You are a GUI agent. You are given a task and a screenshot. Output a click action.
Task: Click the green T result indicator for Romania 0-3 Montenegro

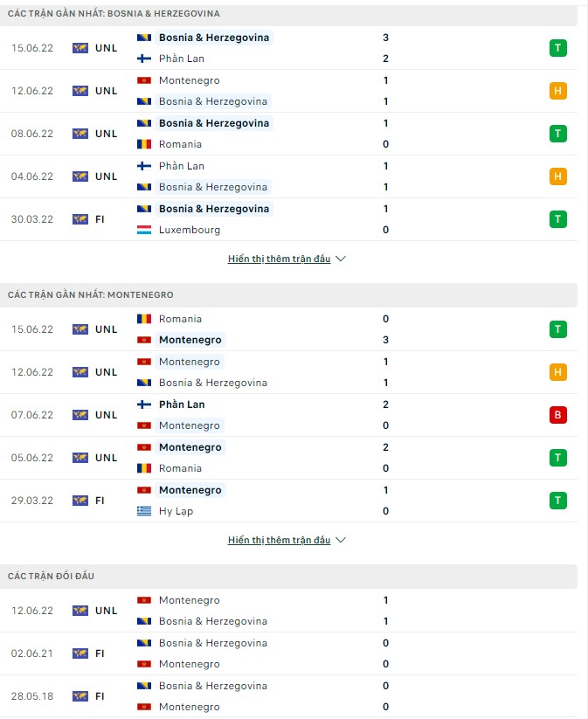tap(558, 329)
